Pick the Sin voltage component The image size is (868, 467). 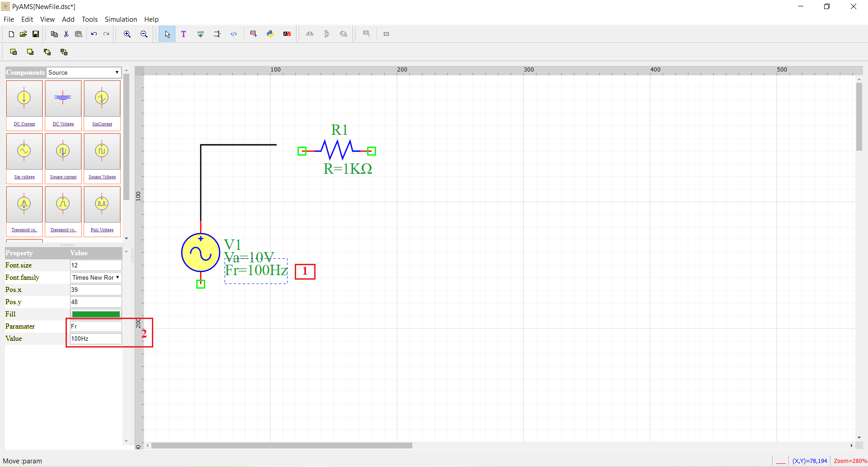(24, 158)
